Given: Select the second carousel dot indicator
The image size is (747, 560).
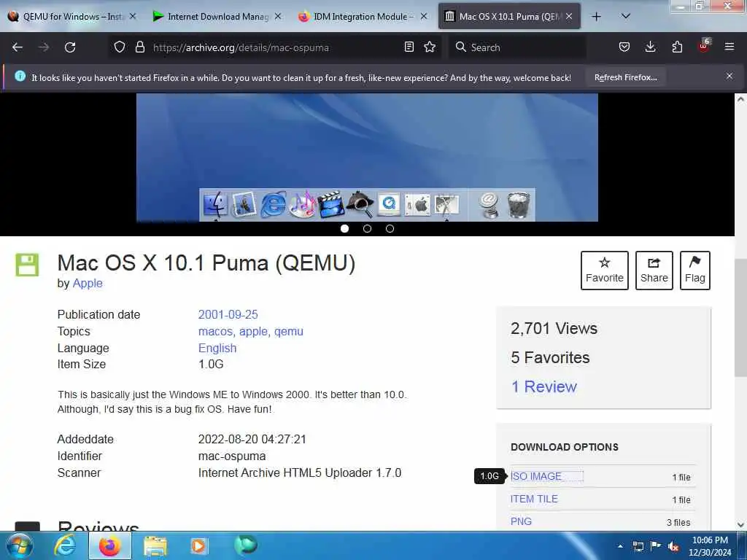Looking at the screenshot, I should tap(368, 228).
